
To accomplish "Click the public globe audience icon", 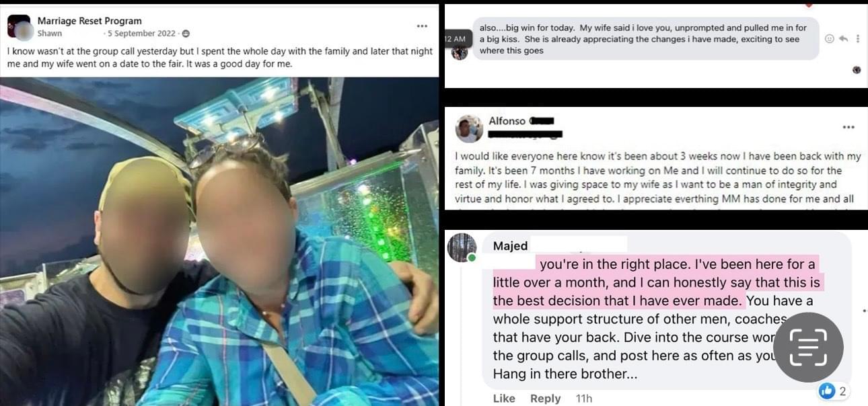I will pos(186,34).
